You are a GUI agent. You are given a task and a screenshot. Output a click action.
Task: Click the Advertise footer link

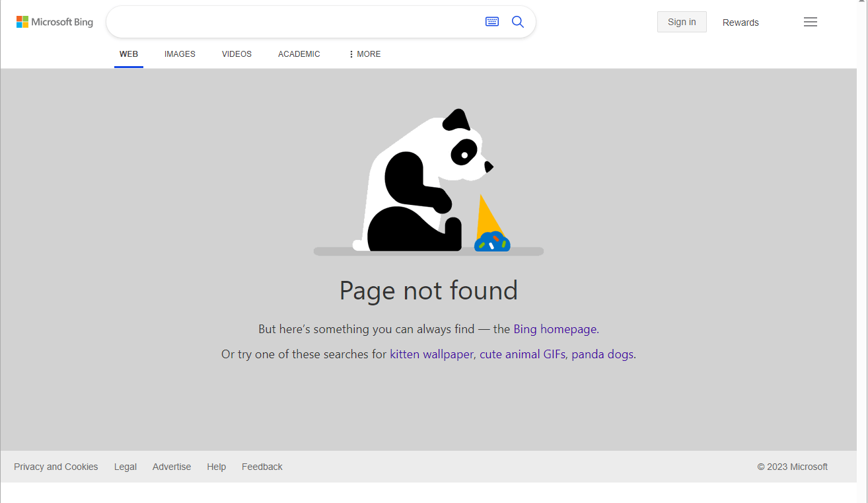coord(172,467)
